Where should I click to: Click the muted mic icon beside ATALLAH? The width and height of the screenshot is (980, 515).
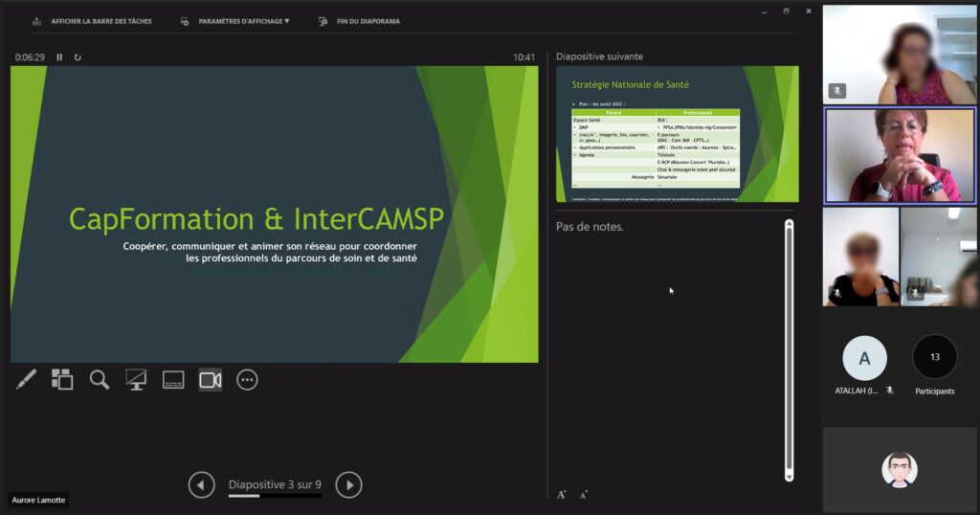[890, 391]
